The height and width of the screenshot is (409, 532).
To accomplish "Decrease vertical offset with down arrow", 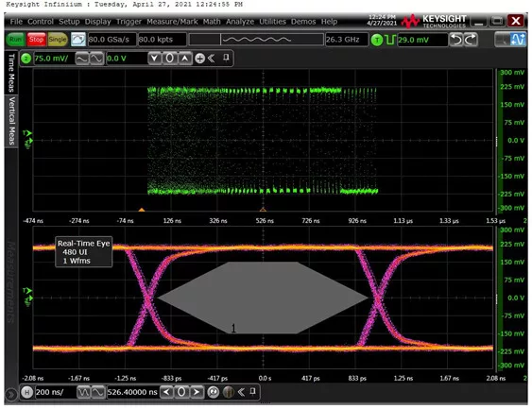I will tap(155, 59).
